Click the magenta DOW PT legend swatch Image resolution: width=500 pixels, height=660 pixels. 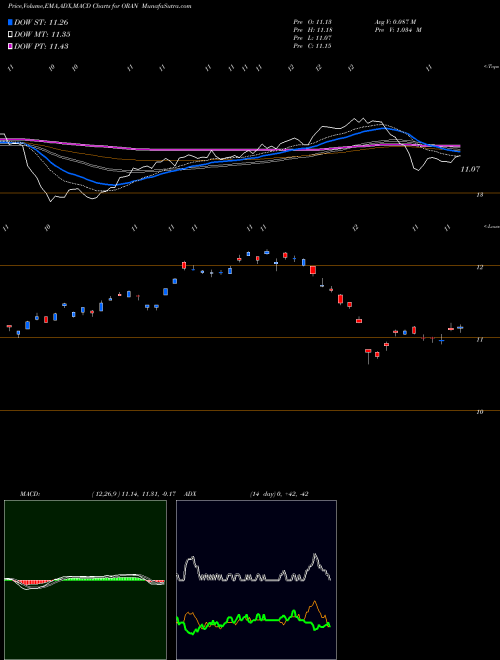click(x=10, y=46)
